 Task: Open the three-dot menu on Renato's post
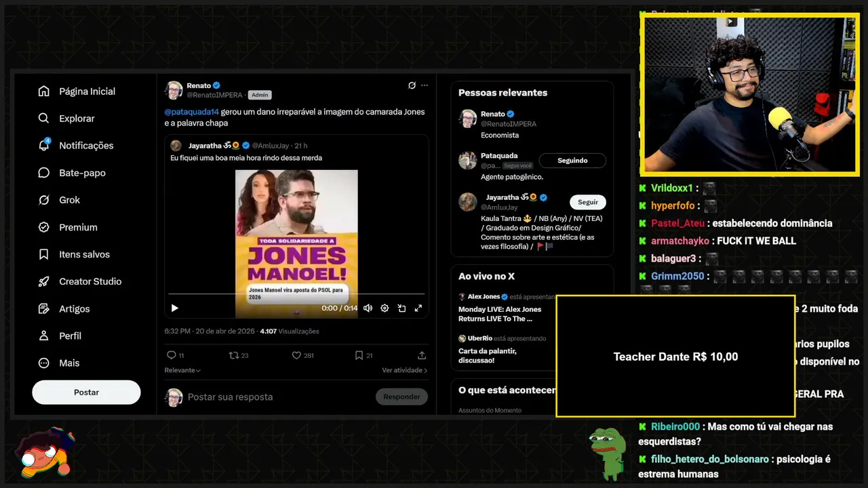coord(425,85)
